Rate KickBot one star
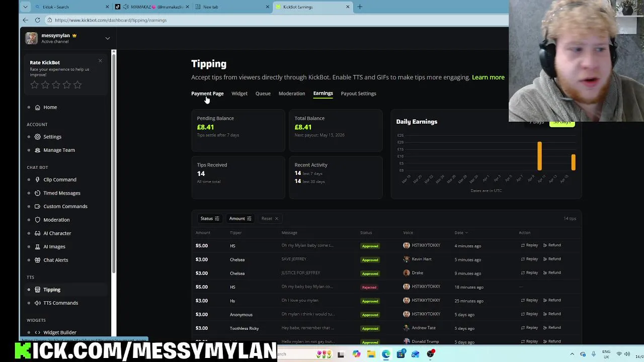 [34, 85]
